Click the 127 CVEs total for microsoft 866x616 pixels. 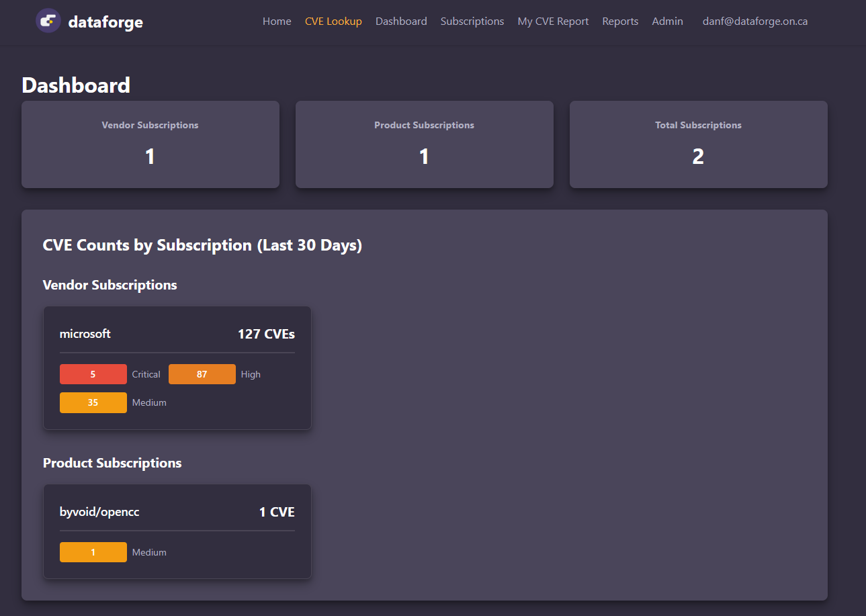[266, 334]
